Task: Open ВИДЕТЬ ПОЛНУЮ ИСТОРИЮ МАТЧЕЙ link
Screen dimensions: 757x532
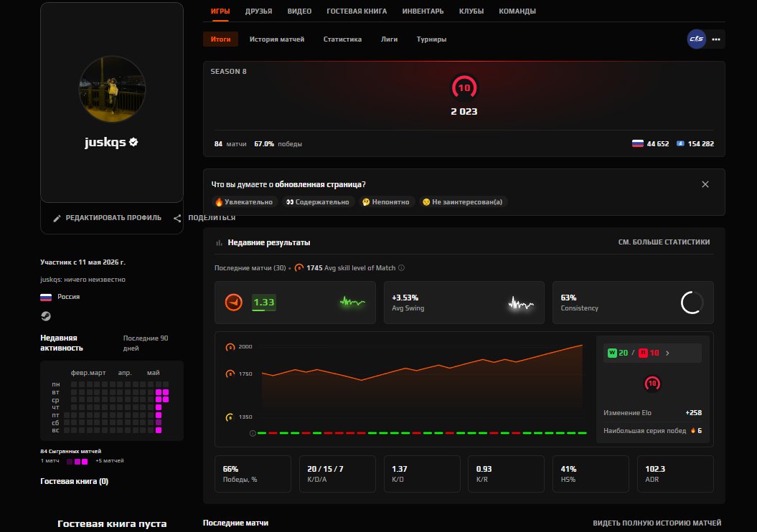Action: [x=657, y=523]
